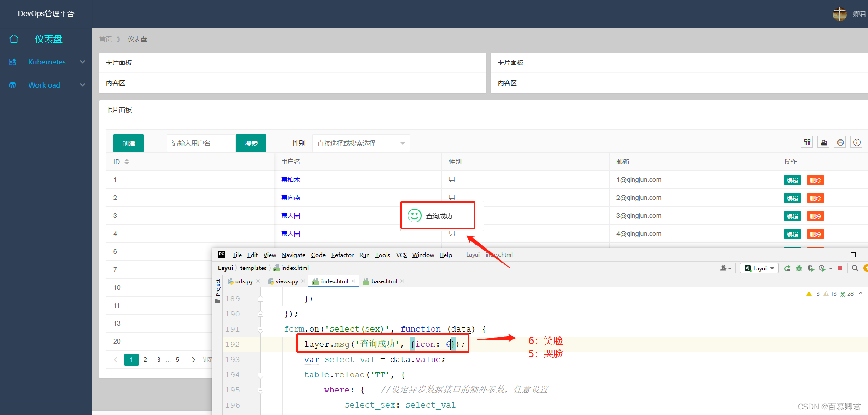Screen dimensions: 868x415
Task: Click the PyCharm logo in title bar
Action: [x=222, y=255]
